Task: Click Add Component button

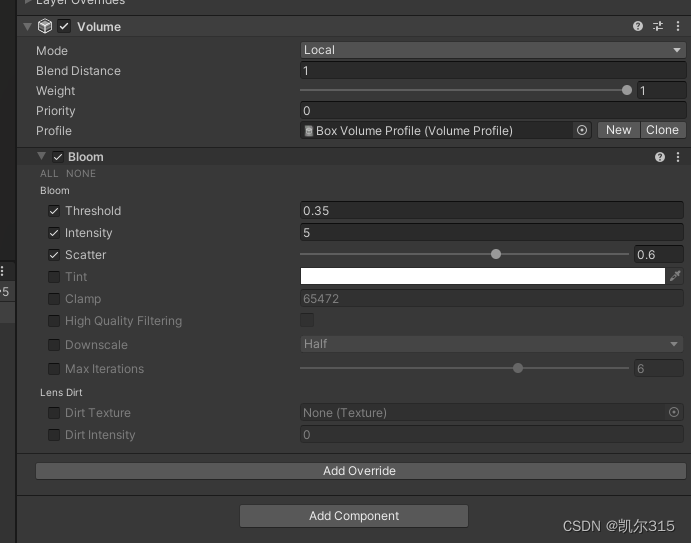Action: click(x=354, y=516)
